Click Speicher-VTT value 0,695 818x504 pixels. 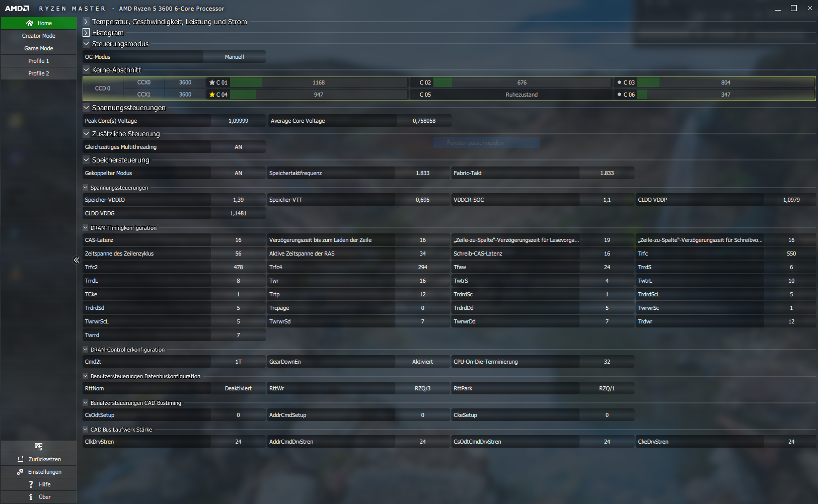[x=422, y=200]
